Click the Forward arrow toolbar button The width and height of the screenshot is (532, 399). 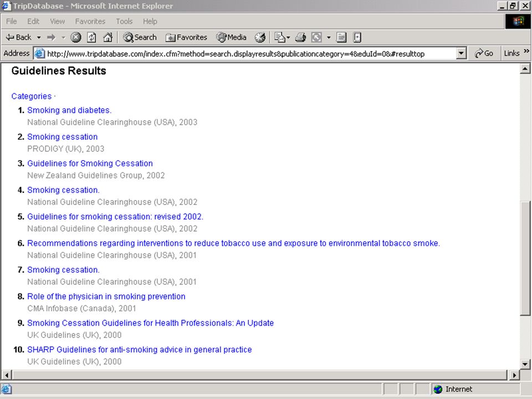coord(51,37)
